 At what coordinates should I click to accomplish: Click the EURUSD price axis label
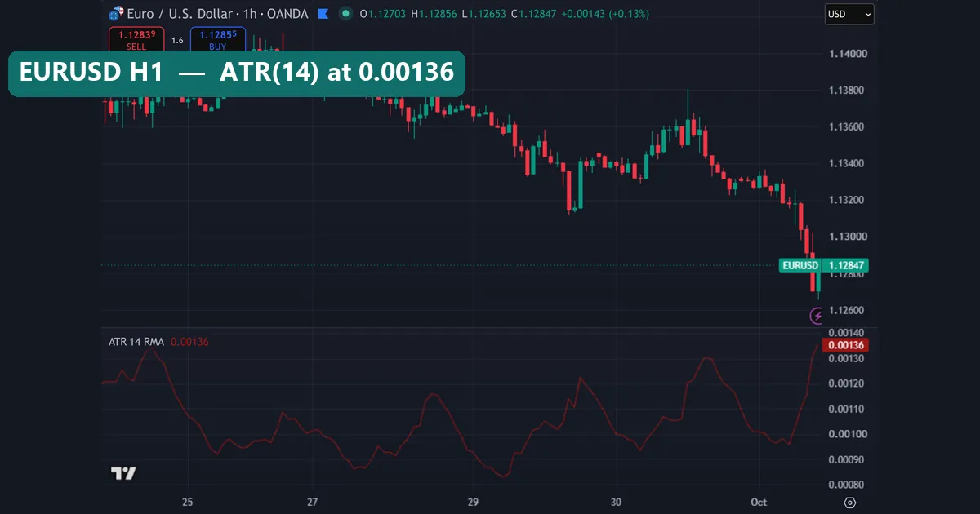tap(800, 265)
